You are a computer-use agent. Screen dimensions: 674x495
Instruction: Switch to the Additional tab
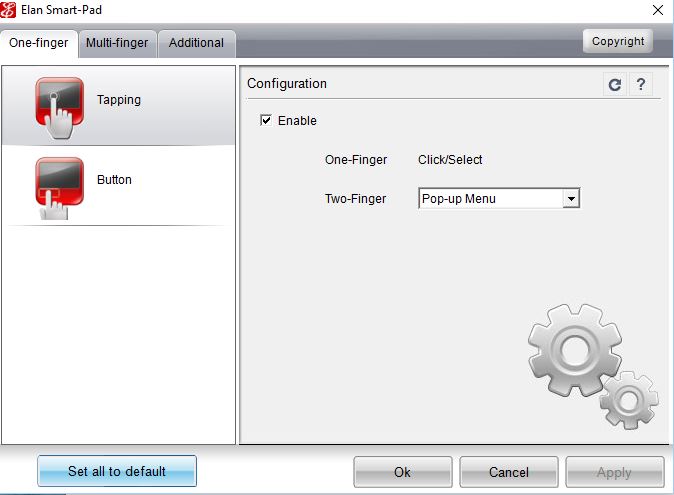tap(196, 43)
